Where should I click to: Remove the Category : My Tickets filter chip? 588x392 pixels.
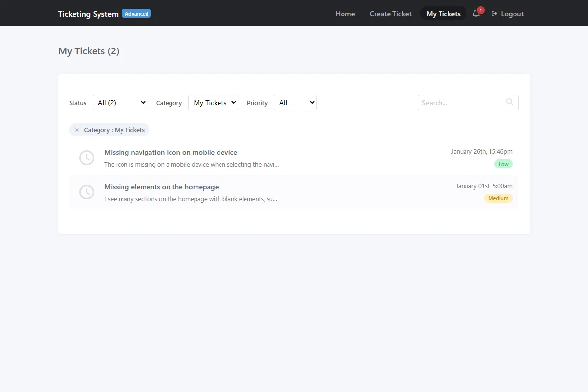click(77, 130)
